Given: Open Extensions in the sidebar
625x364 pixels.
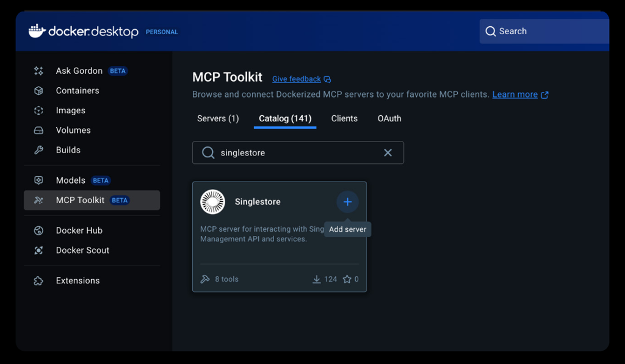Looking at the screenshot, I should (92, 280).
